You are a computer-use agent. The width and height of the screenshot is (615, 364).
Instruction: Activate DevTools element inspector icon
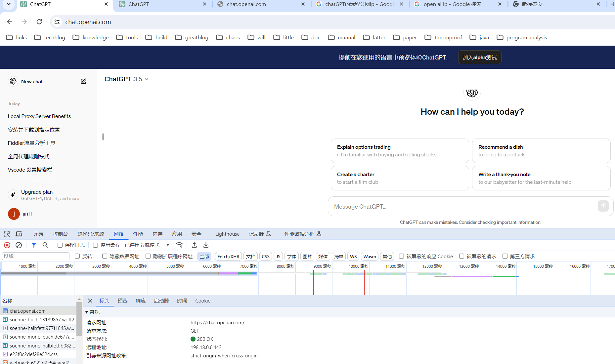7,234
